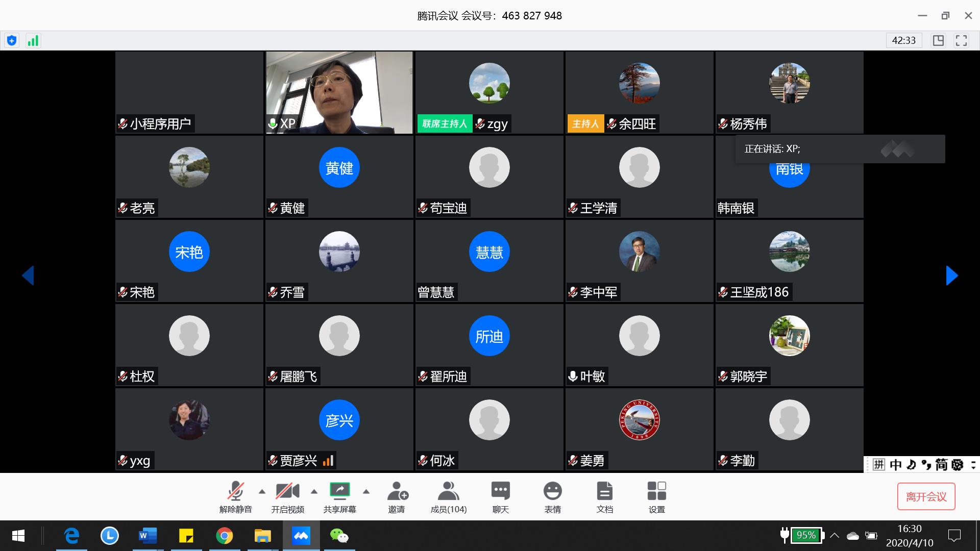Open Windows Start menu
Viewport: 980px width, 551px height.
(x=18, y=536)
